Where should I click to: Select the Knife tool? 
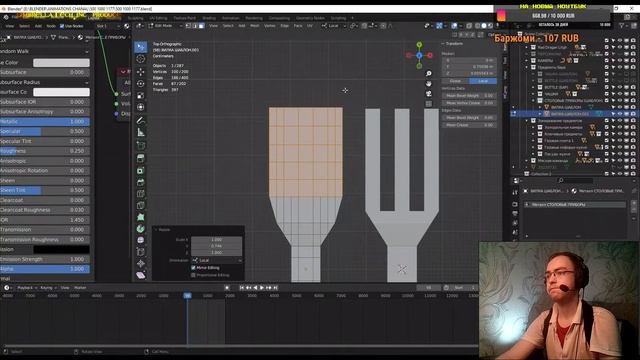140,205
